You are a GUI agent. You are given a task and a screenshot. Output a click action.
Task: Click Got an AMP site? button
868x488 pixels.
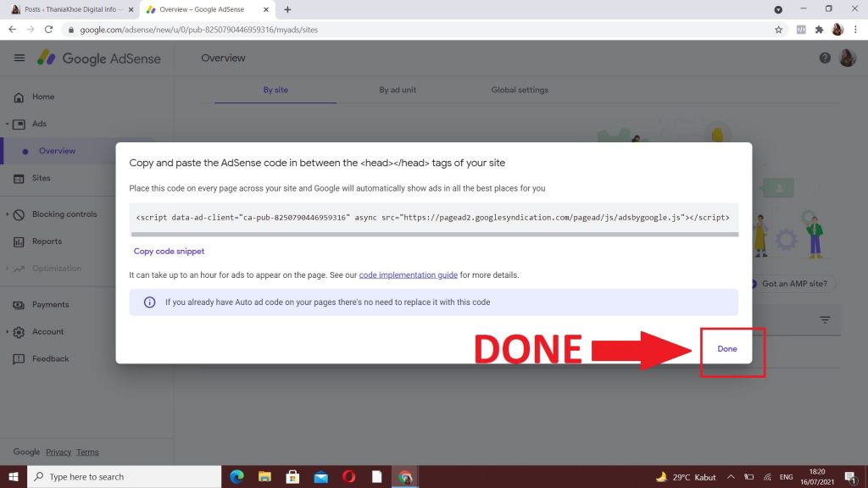793,283
